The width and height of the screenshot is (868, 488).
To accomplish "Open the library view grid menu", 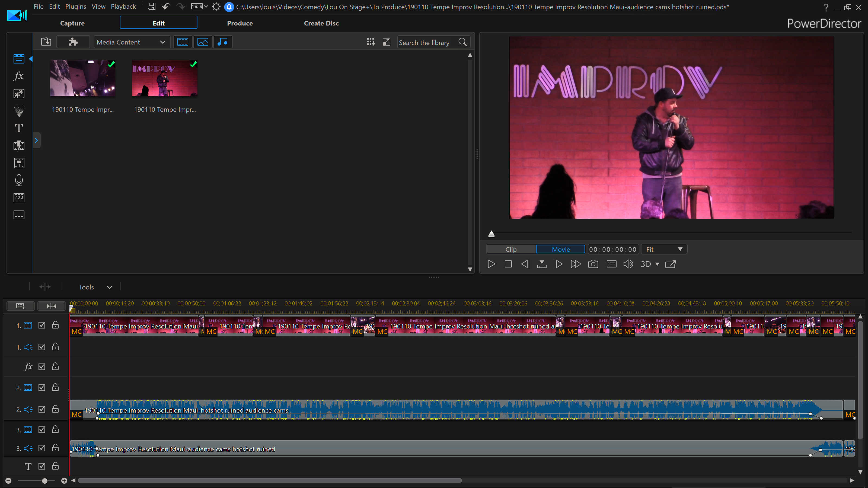I will point(371,42).
